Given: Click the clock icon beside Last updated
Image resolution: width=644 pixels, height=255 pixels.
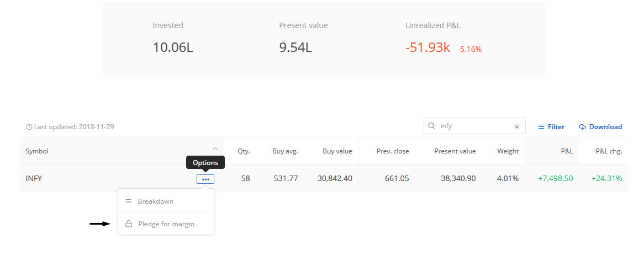Looking at the screenshot, I should (x=29, y=127).
